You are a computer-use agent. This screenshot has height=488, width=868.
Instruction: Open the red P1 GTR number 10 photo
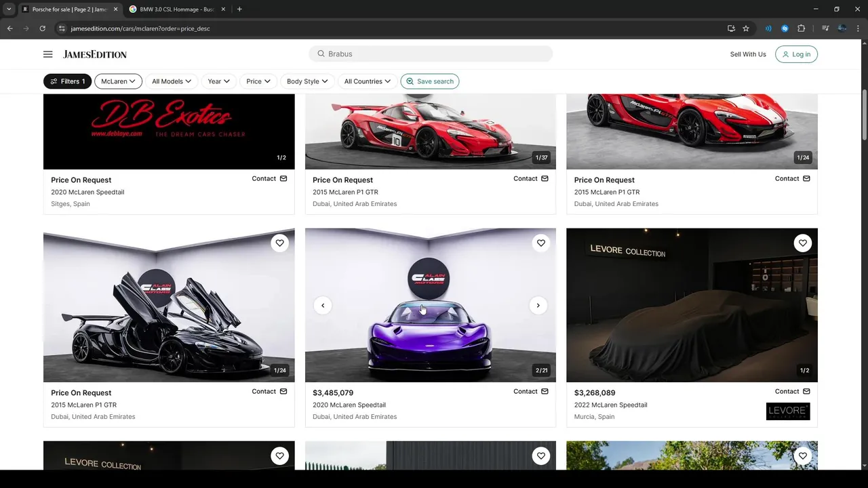(x=431, y=131)
